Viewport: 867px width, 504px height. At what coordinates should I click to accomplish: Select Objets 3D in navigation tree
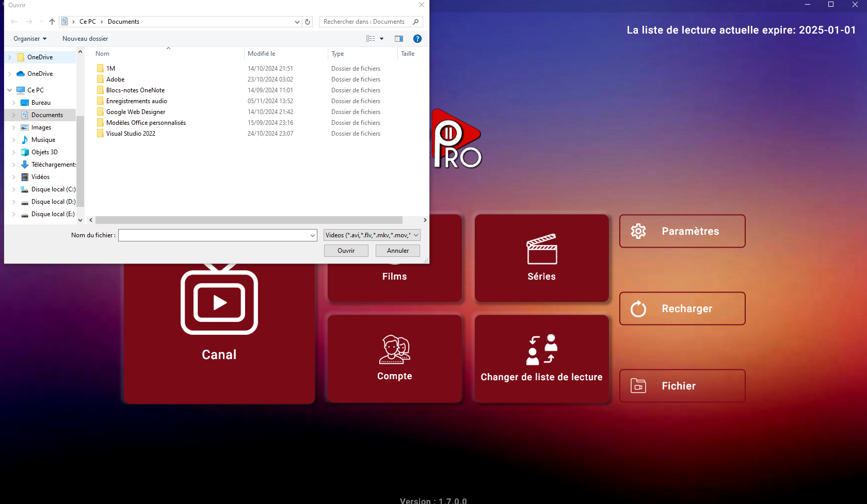44,152
